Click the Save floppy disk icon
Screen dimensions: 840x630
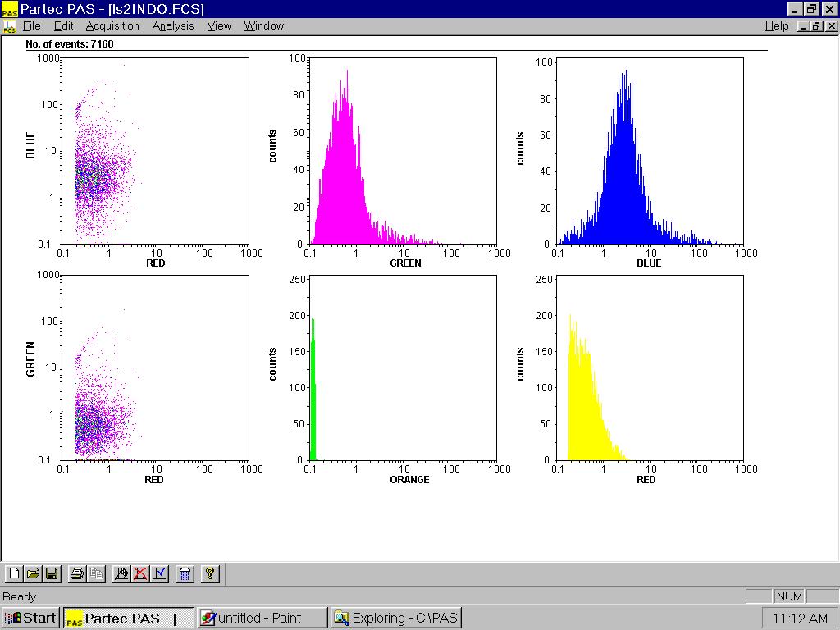click(x=51, y=574)
